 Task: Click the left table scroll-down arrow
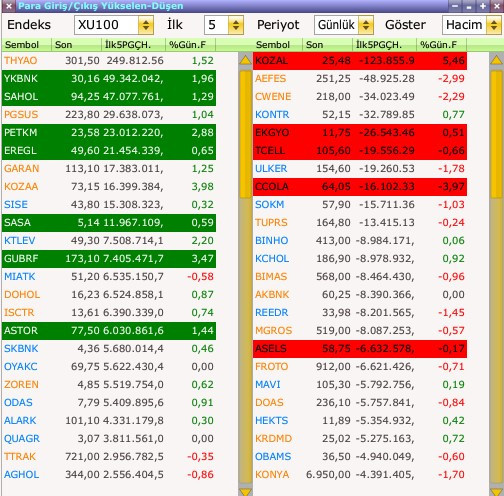(x=245, y=491)
